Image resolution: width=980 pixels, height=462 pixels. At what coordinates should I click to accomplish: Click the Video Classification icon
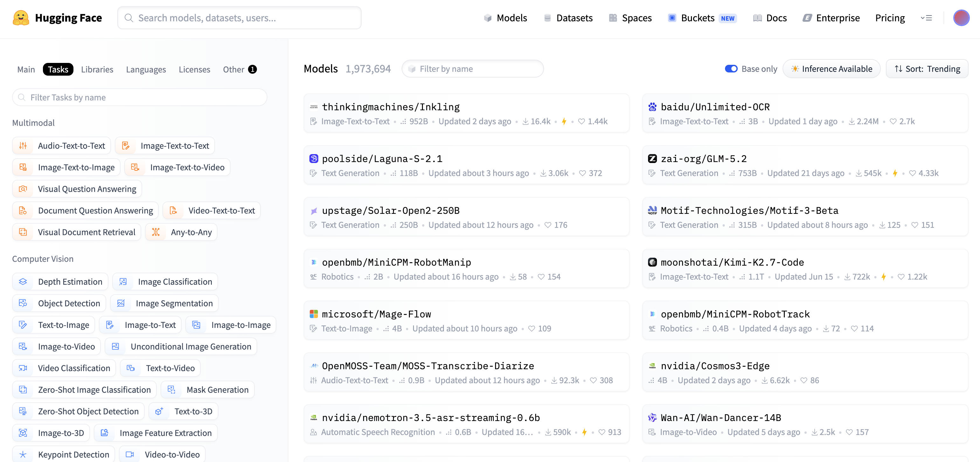click(23, 368)
